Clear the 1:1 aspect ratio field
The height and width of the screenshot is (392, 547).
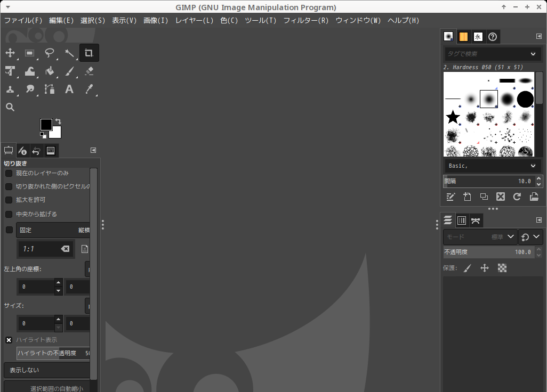point(65,249)
